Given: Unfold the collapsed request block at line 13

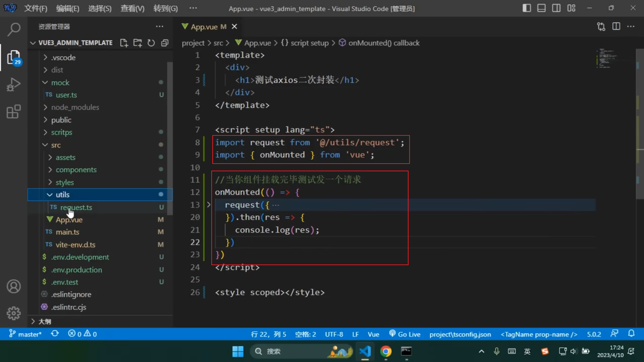Looking at the screenshot, I should coord(209,204).
